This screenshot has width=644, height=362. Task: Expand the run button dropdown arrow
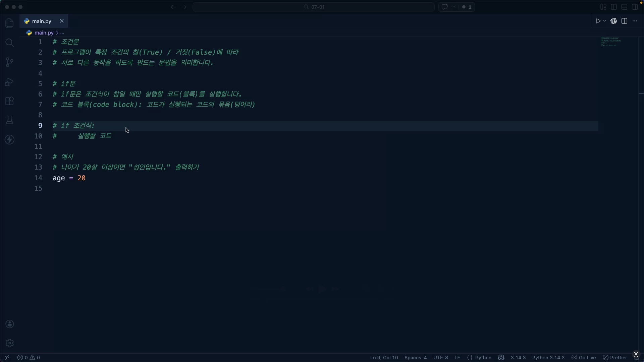click(x=605, y=21)
